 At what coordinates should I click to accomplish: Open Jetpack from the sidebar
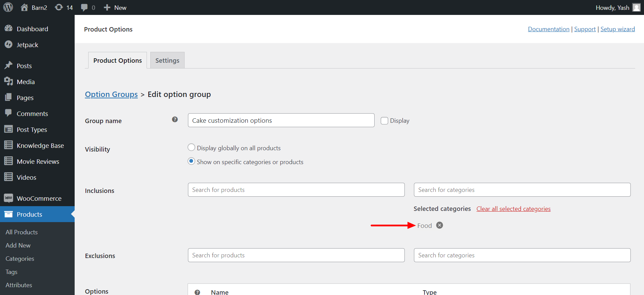(27, 45)
